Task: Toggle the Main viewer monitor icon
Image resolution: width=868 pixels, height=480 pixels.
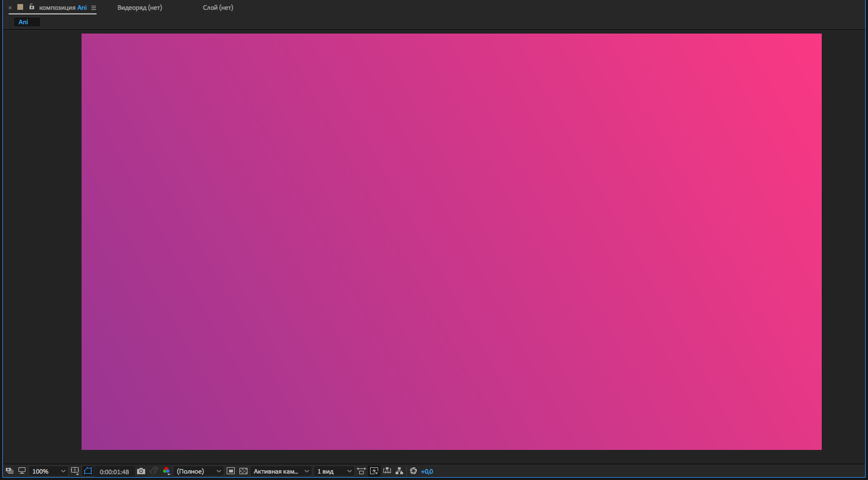Action: point(21,471)
